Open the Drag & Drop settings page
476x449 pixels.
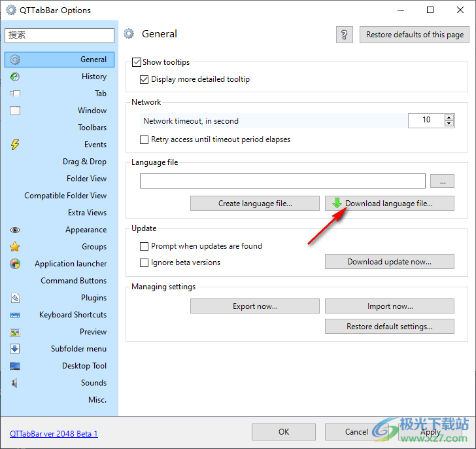pos(84,162)
